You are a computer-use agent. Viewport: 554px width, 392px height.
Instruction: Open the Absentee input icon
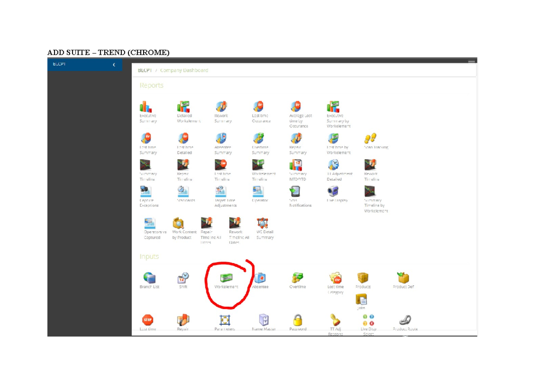tap(260, 278)
